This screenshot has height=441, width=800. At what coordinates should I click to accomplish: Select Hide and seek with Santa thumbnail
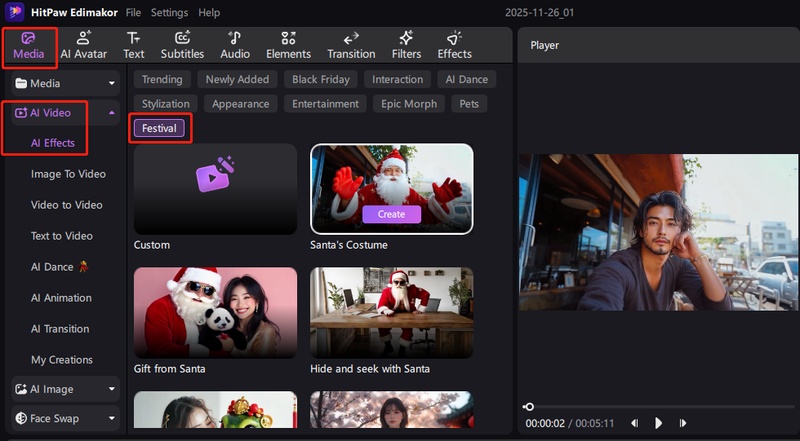coord(391,313)
